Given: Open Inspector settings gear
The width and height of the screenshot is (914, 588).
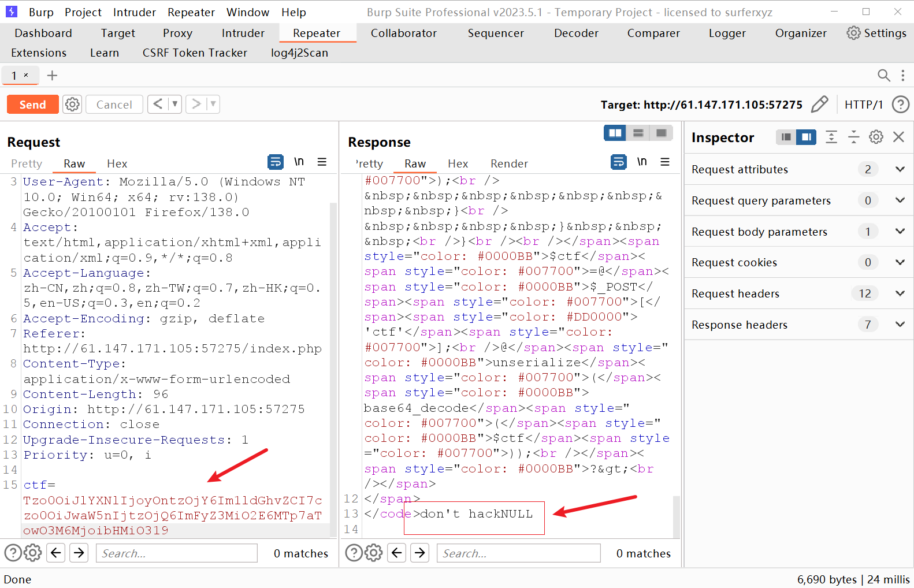Looking at the screenshot, I should coord(876,137).
